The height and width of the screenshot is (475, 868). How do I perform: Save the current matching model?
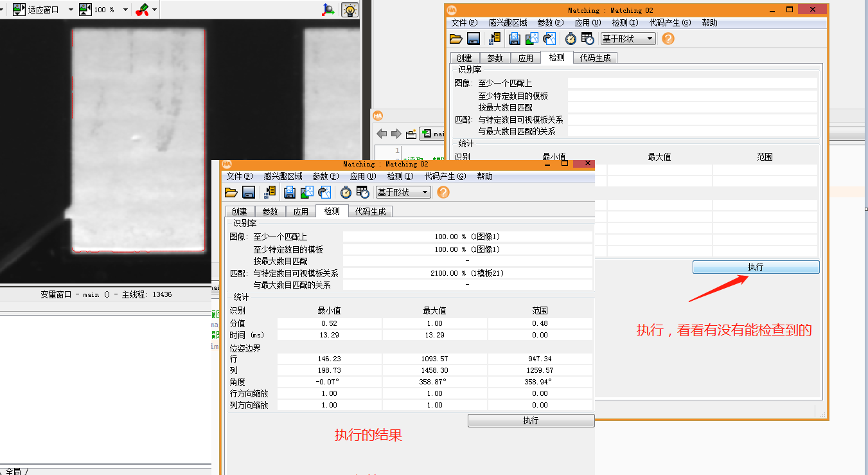point(248,192)
